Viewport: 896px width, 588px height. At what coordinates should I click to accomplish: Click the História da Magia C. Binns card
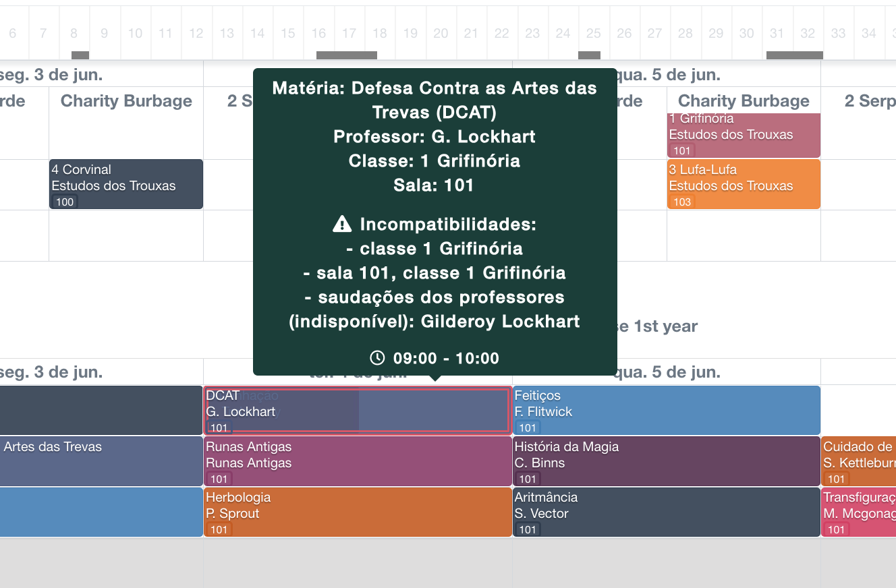coord(666,461)
